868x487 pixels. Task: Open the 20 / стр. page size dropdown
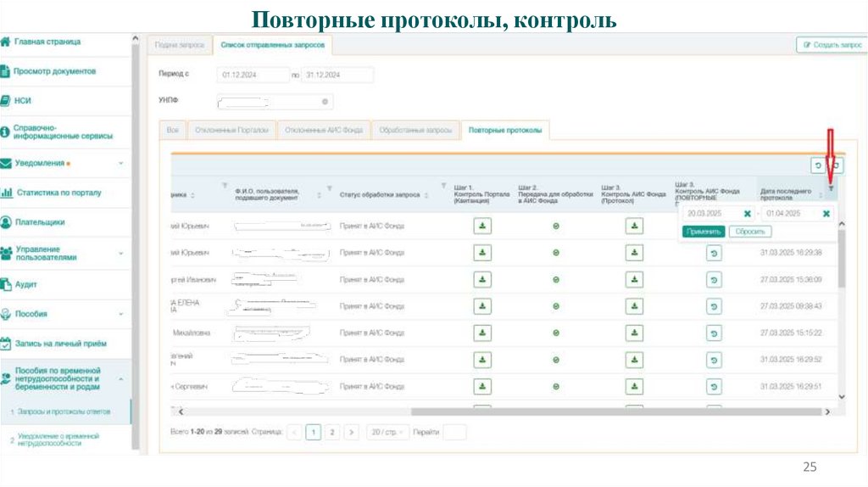coord(387,432)
